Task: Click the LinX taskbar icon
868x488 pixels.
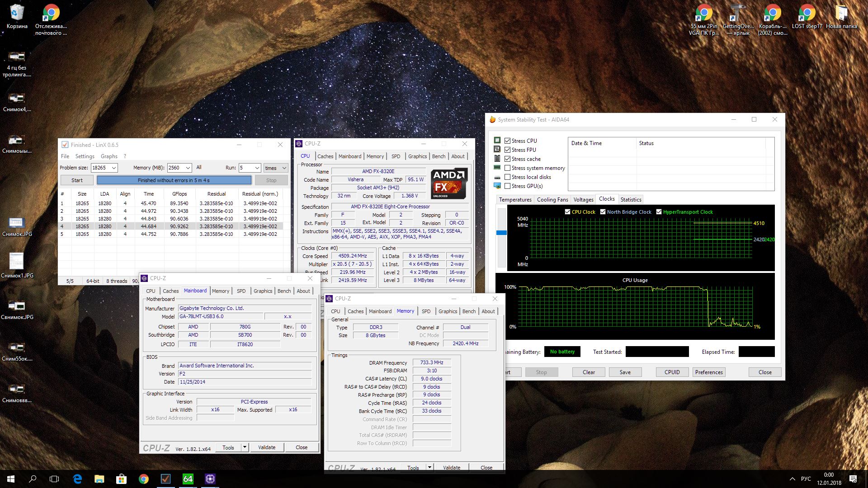Action: (x=165, y=479)
